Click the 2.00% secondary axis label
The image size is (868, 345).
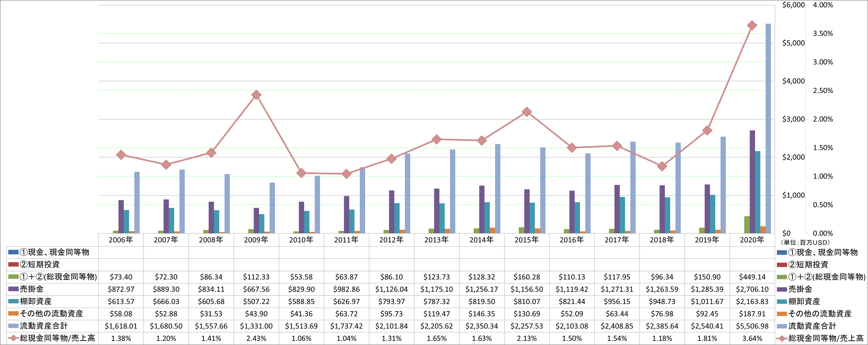[823, 119]
